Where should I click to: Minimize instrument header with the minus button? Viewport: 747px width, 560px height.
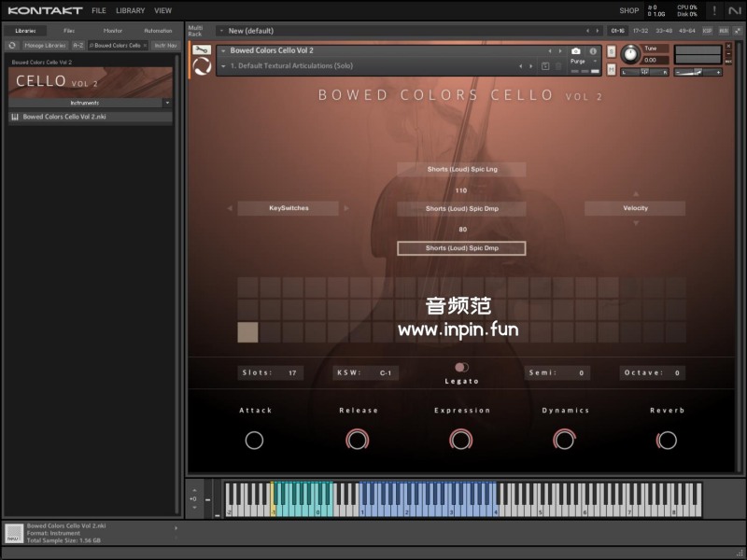728,53
